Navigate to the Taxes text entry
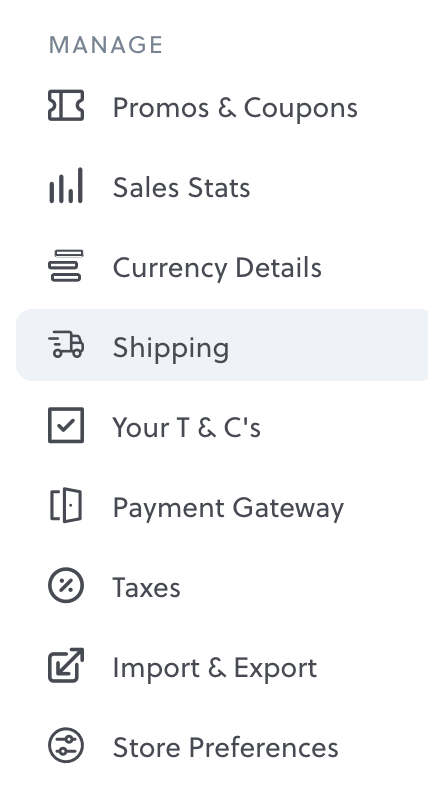This screenshot has width=428, height=796. pyautogui.click(x=146, y=588)
